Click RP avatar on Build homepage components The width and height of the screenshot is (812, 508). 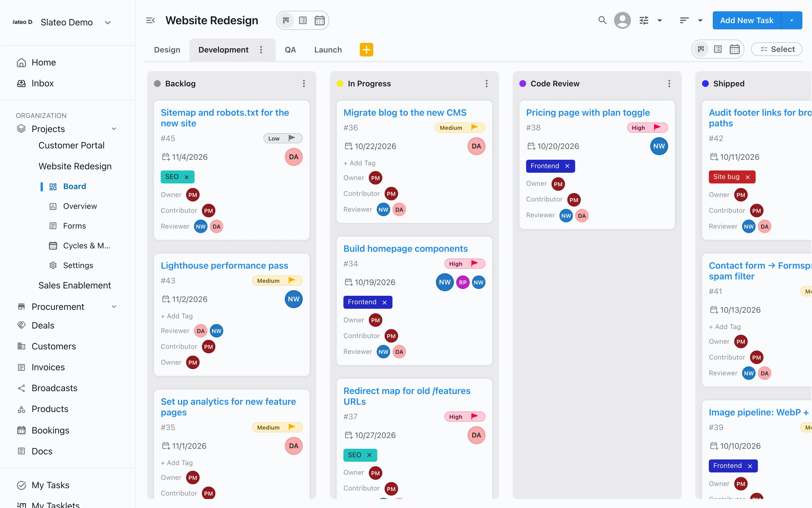[x=463, y=282]
